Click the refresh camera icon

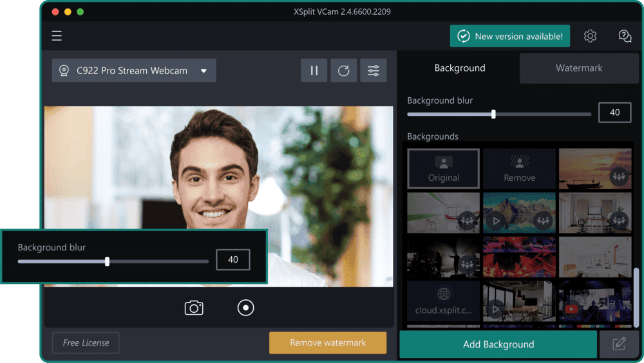click(343, 71)
